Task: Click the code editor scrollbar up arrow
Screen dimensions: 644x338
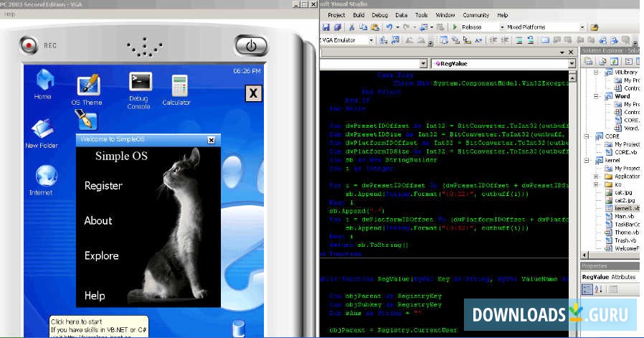Action: (x=572, y=78)
